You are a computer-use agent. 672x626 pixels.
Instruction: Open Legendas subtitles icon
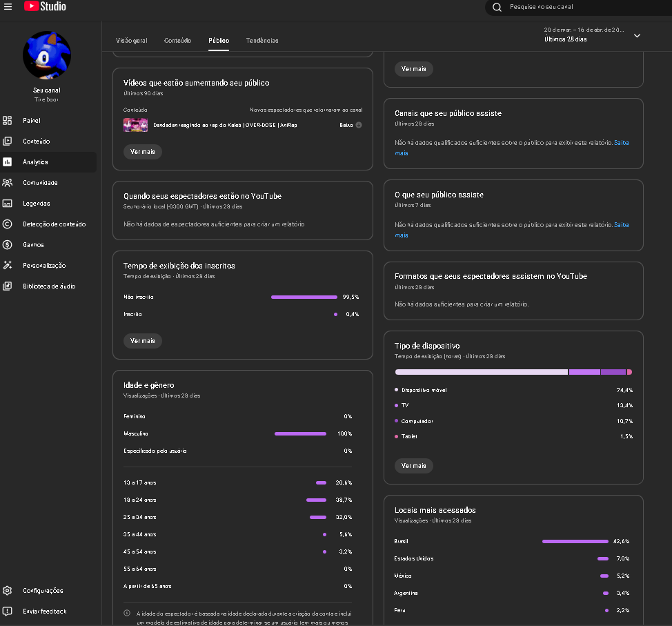click(x=8, y=204)
